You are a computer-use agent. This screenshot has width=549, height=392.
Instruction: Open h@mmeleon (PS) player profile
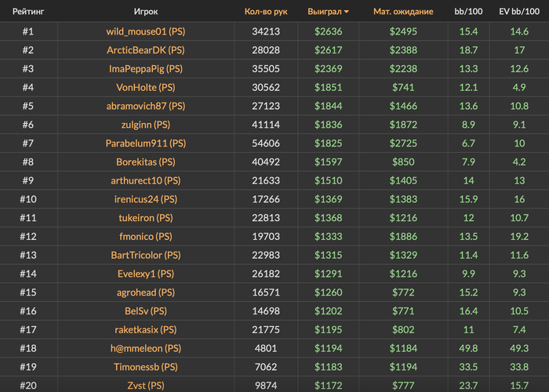145,348
